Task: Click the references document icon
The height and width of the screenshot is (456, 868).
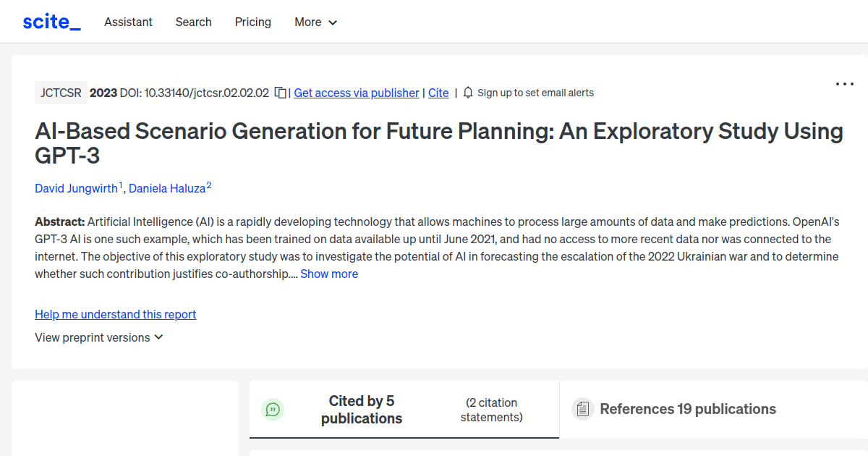Action: [583, 409]
